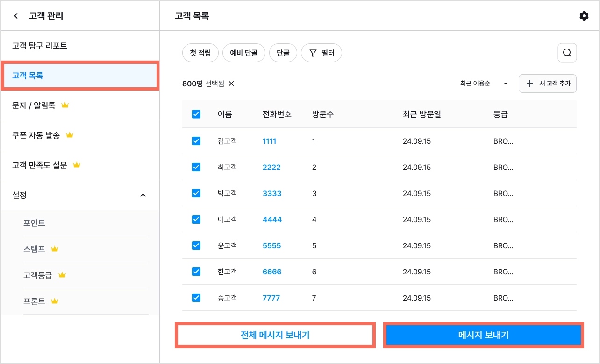Click the crown icon beside 고객등급

[62, 275]
